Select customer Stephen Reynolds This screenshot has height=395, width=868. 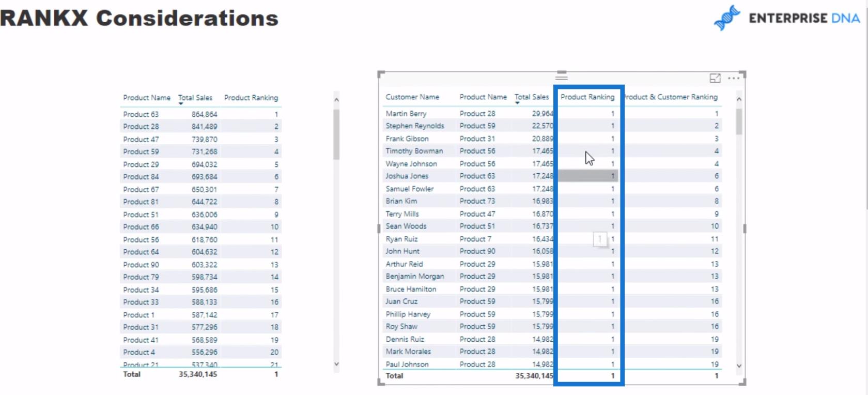415,126
